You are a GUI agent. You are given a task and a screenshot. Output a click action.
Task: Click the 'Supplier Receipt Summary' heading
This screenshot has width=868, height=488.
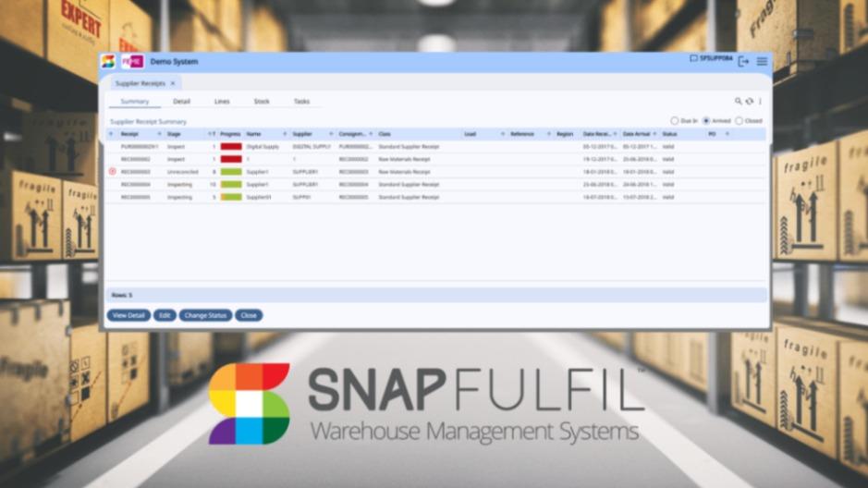coord(148,122)
